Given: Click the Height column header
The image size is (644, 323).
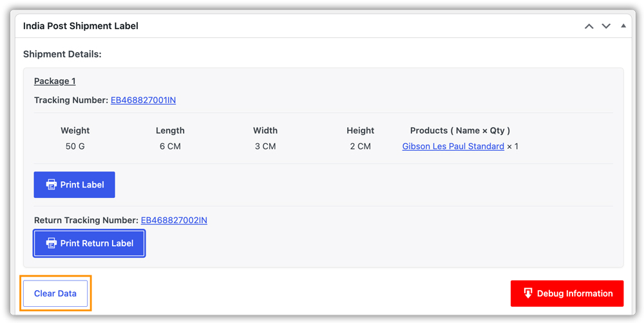Looking at the screenshot, I should 360,131.
